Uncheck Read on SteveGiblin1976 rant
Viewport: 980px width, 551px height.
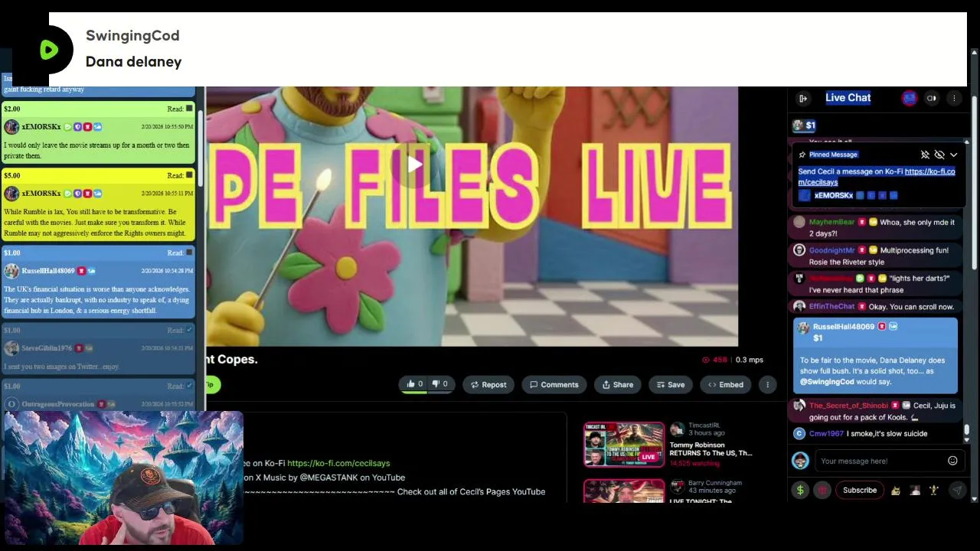click(189, 330)
